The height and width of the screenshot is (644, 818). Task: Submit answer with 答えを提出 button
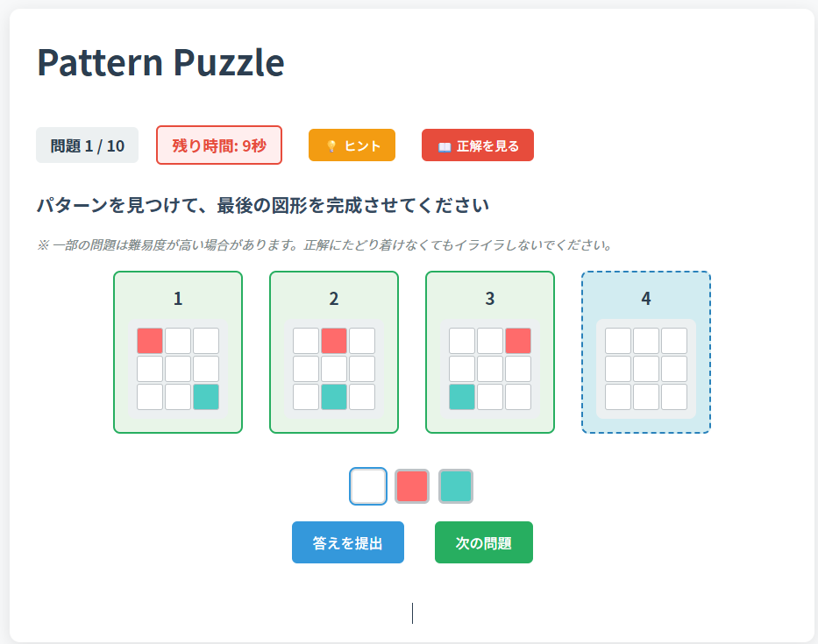click(348, 542)
